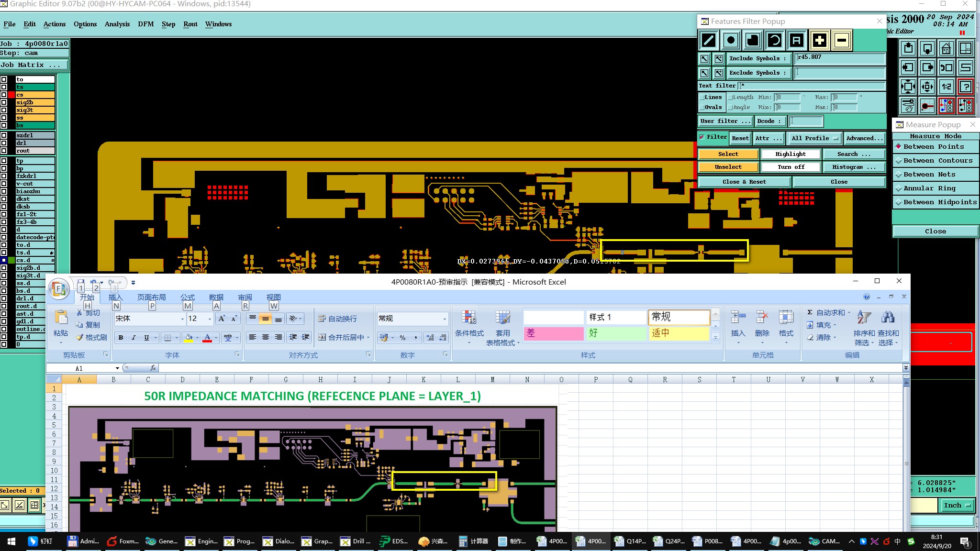The height and width of the screenshot is (551, 980).
Task: Click the arc feature filter icon
Action: click(774, 40)
